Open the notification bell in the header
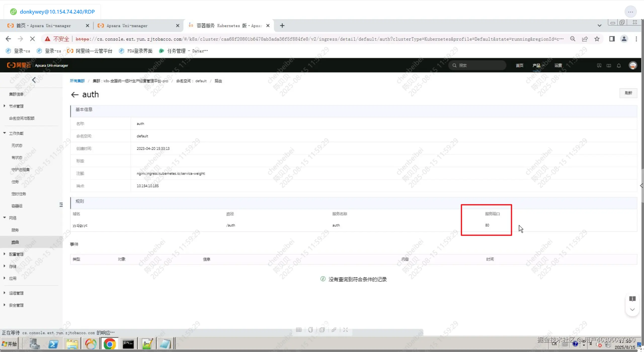644x352 pixels. coord(619,65)
